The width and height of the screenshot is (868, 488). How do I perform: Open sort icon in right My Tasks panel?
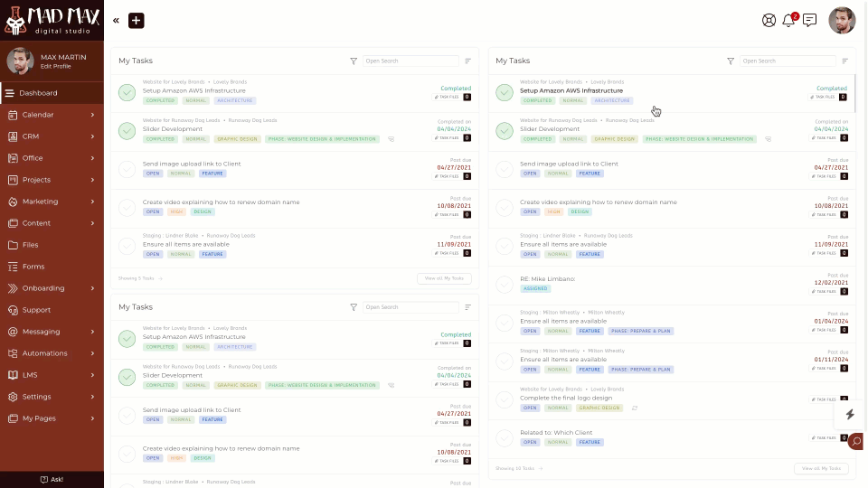tap(844, 61)
